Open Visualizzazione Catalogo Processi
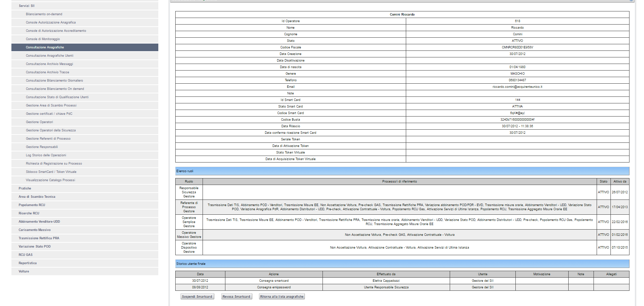This screenshot has width=644, height=306. pos(85,180)
